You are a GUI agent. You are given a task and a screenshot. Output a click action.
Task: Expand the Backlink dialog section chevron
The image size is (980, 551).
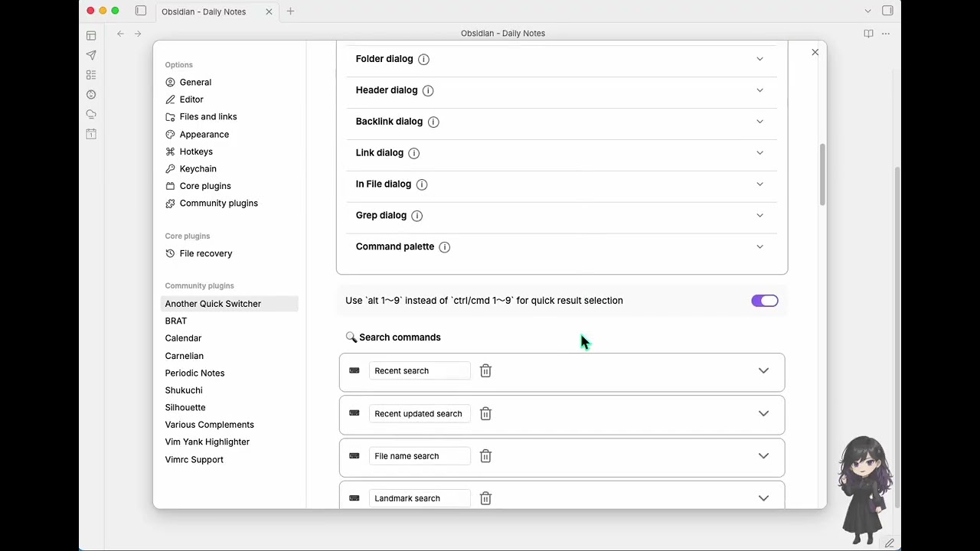[759, 122]
